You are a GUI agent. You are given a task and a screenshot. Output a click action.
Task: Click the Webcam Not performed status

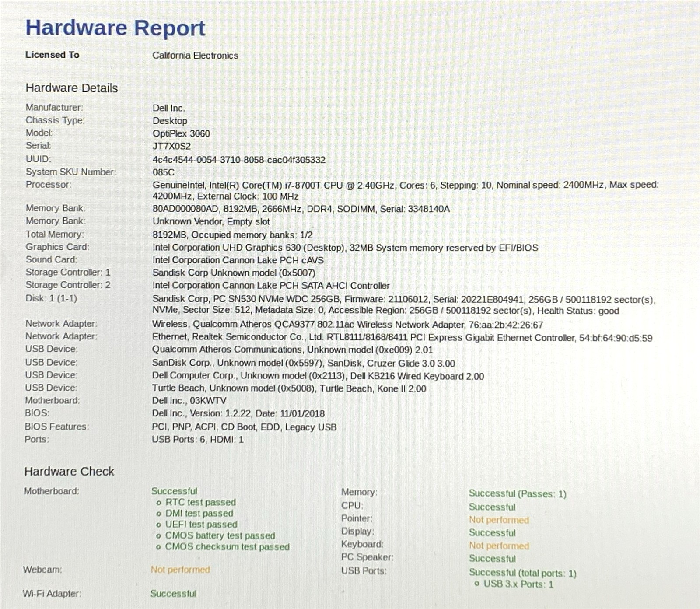point(180,570)
